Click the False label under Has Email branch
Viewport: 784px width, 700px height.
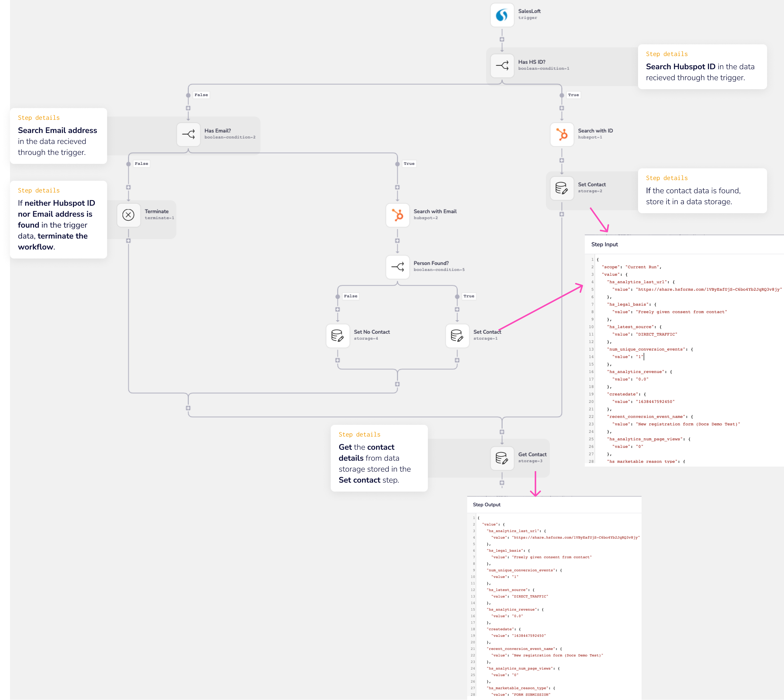coord(141,163)
